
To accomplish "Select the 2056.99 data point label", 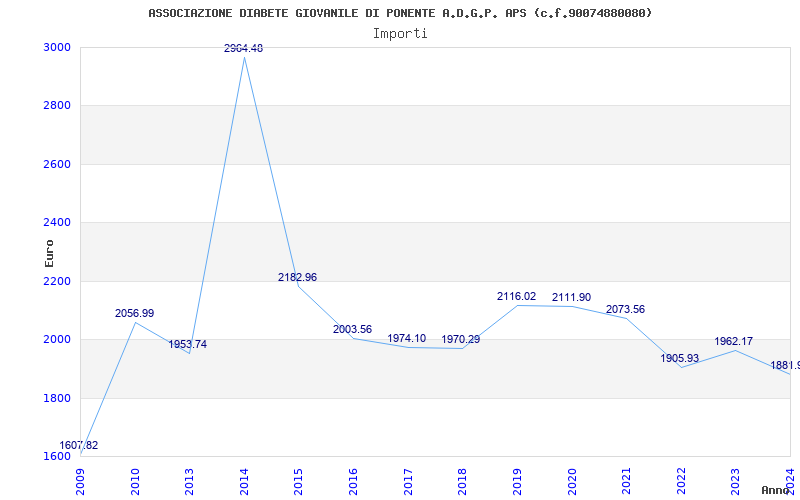I will [135, 313].
